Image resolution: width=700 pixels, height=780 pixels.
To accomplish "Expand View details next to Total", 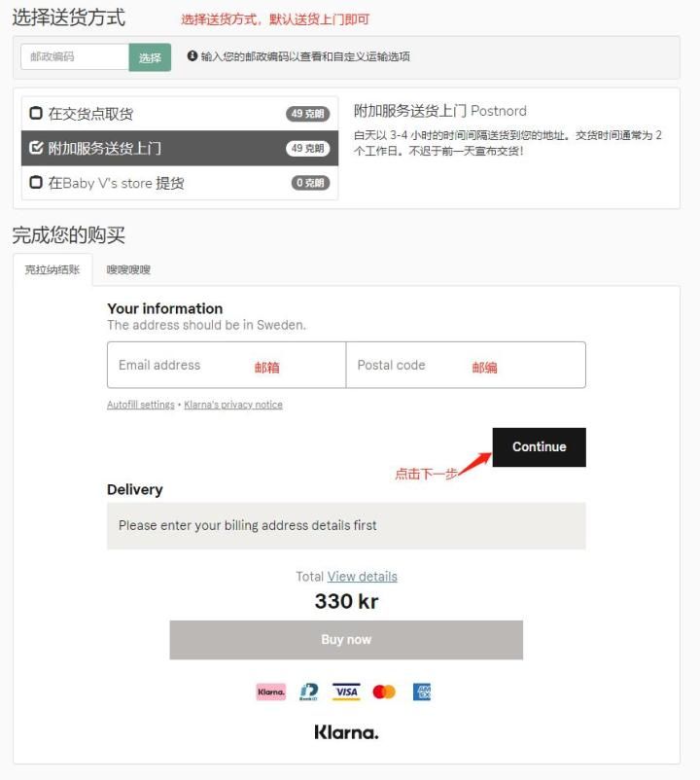I will [x=362, y=577].
